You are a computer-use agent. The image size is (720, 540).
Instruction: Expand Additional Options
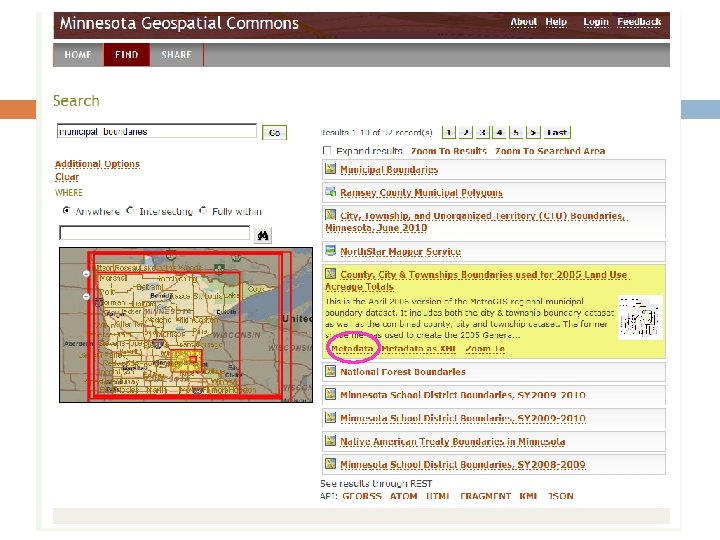pyautogui.click(x=97, y=164)
